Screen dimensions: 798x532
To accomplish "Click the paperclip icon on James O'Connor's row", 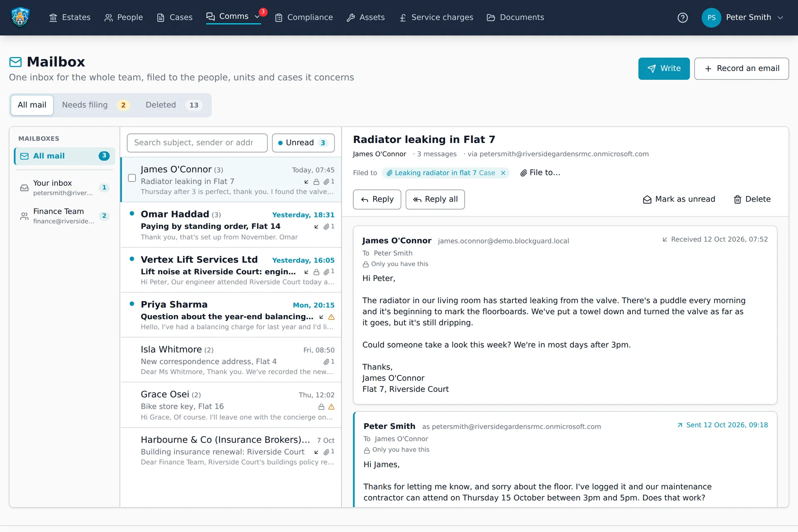I will click(327, 182).
